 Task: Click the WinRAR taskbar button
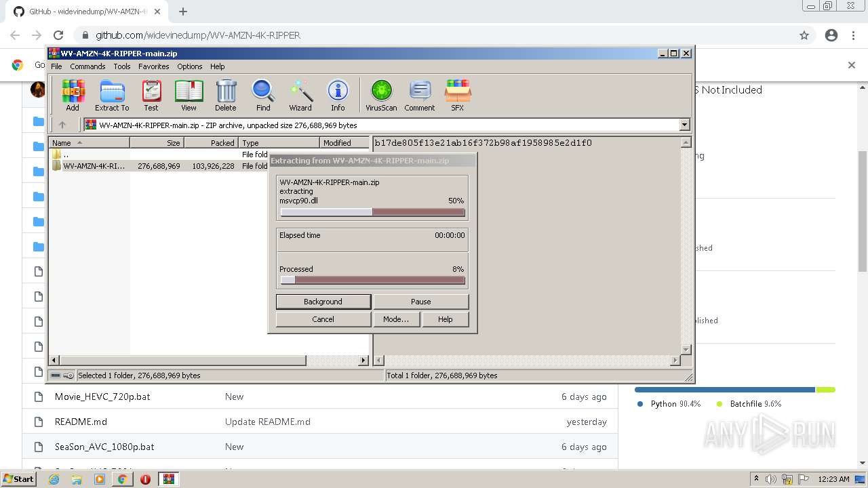tap(169, 479)
